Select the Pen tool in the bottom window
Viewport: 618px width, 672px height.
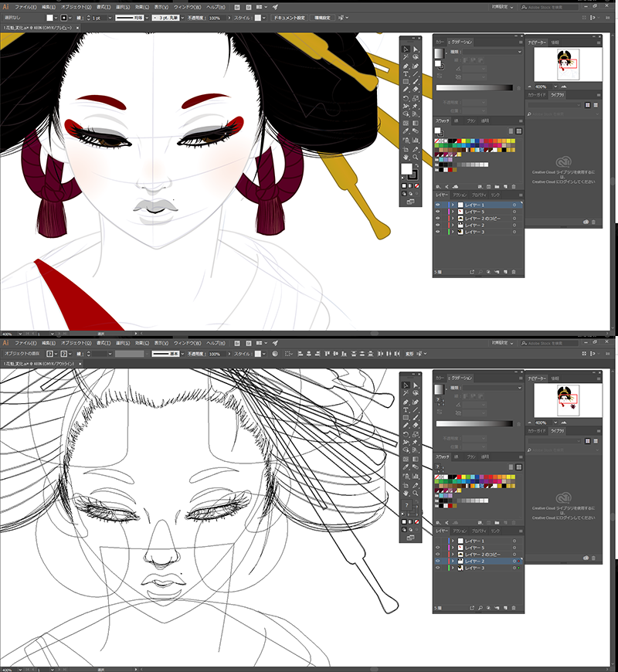406,402
